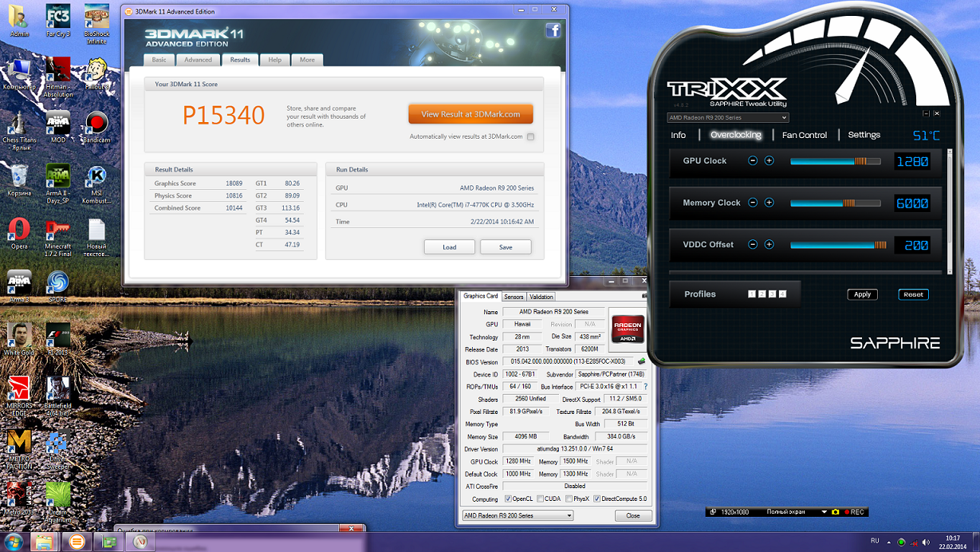This screenshot has height=552, width=980.
Task: Click the Facebook icon in 3DMark 11
Action: click(553, 30)
